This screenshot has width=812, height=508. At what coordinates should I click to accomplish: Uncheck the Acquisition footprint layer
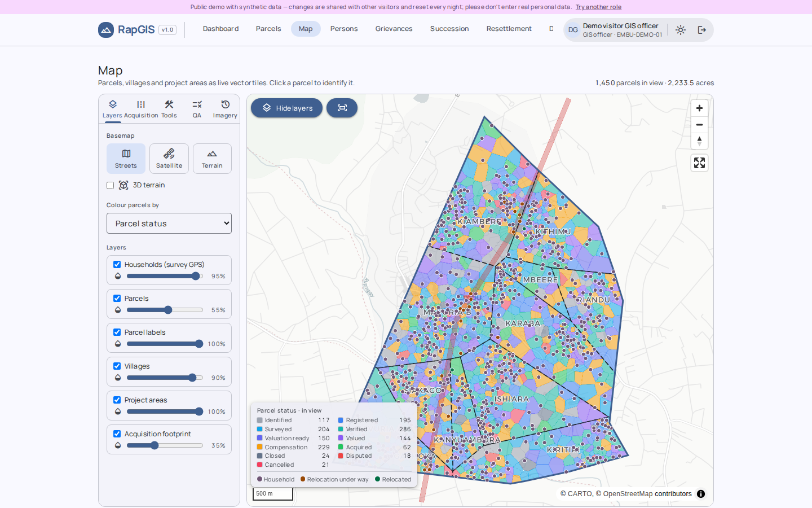coord(117,434)
